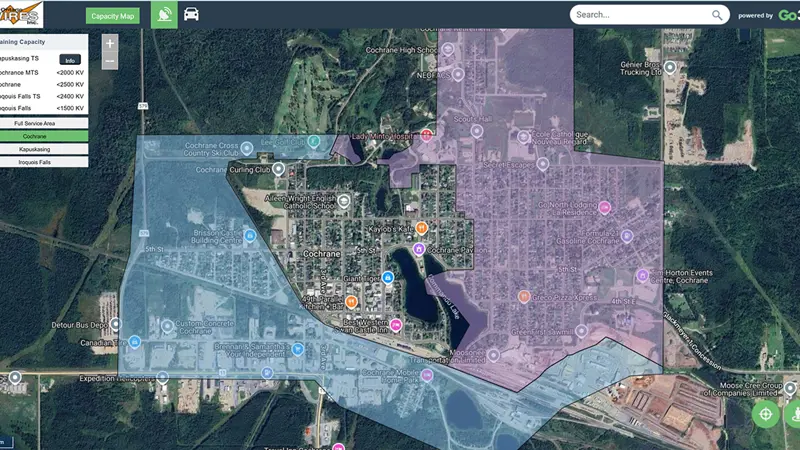Image resolution: width=800 pixels, height=450 pixels.
Task: Select the Full Service Area option
Action: 44,123
